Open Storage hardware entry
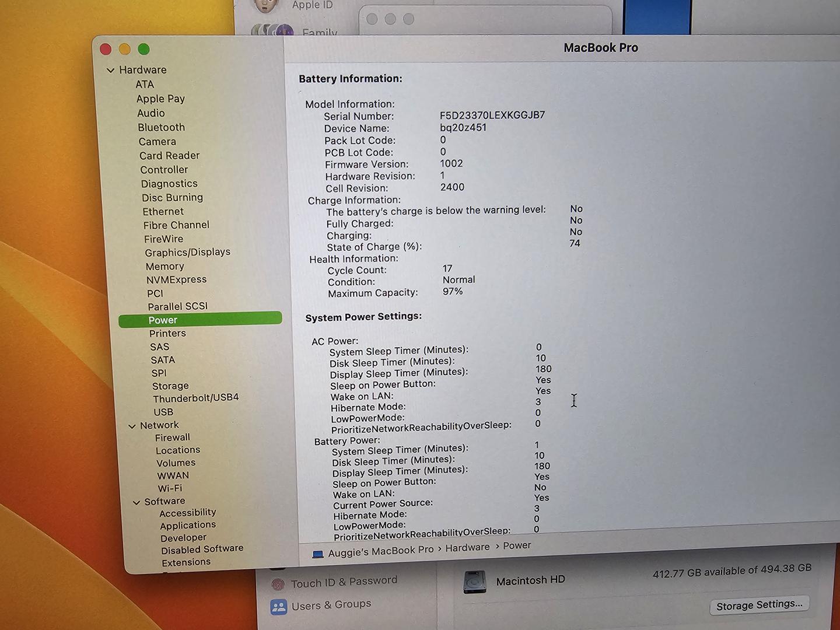 pos(170,386)
